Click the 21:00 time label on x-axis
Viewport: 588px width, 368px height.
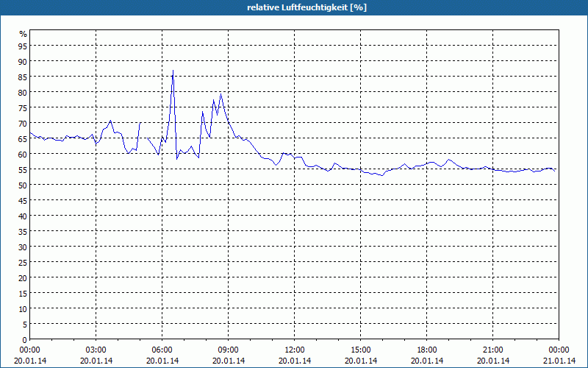(492, 350)
